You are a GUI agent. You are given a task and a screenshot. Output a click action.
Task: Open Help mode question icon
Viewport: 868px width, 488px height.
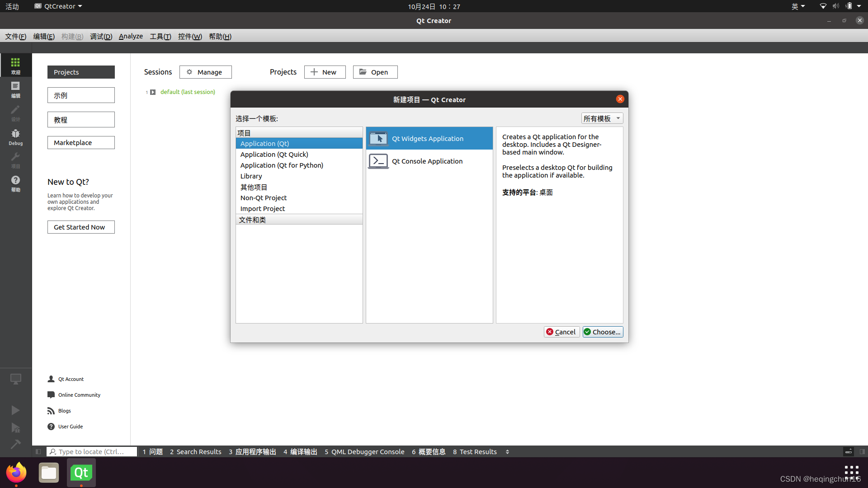(x=15, y=183)
